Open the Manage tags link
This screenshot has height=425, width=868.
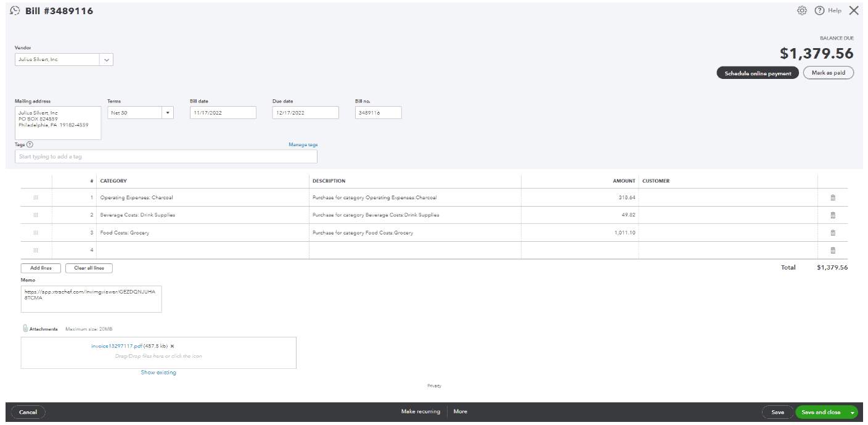pos(303,144)
